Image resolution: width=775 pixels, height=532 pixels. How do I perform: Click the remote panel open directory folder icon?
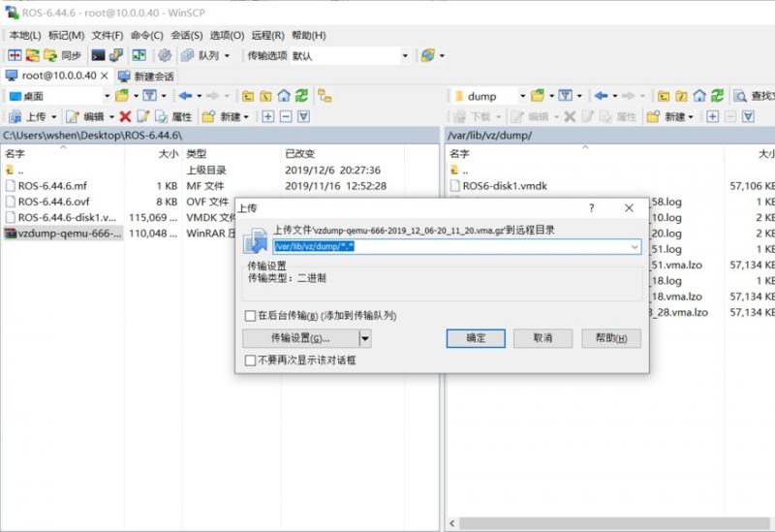538,95
